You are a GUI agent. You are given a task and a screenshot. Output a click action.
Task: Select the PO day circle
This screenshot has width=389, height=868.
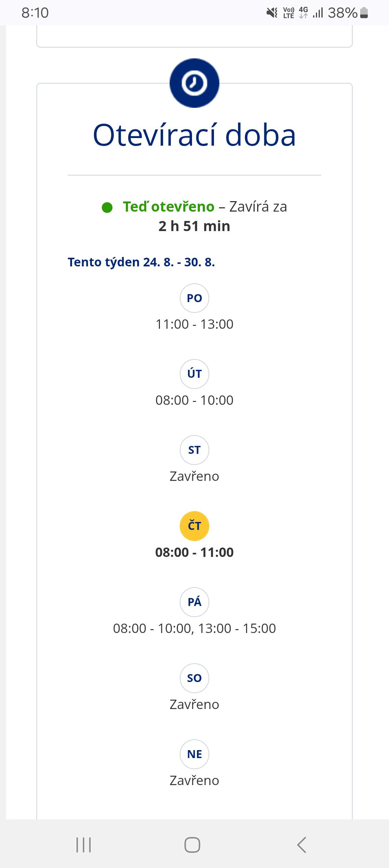(x=194, y=298)
